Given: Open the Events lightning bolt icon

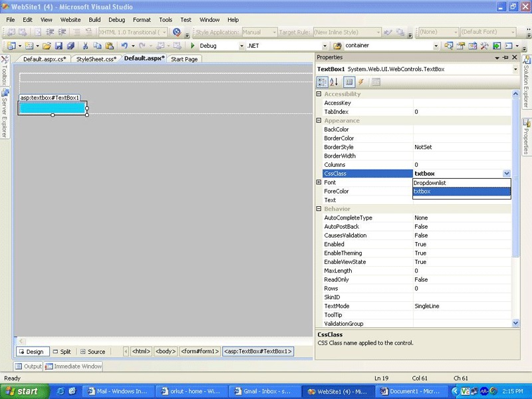Looking at the screenshot, I should pyautogui.click(x=360, y=81).
